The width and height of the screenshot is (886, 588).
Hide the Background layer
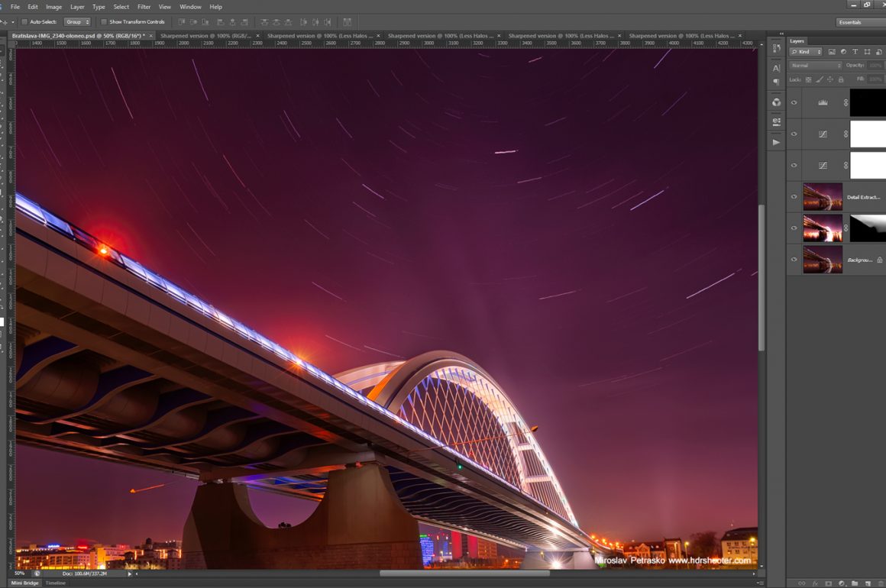794,260
